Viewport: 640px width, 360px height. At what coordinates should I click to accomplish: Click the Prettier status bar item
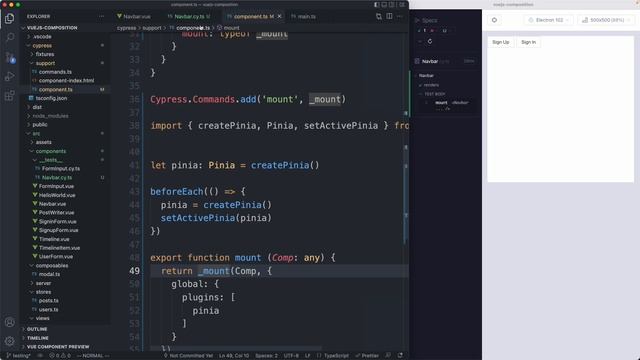coord(367,356)
